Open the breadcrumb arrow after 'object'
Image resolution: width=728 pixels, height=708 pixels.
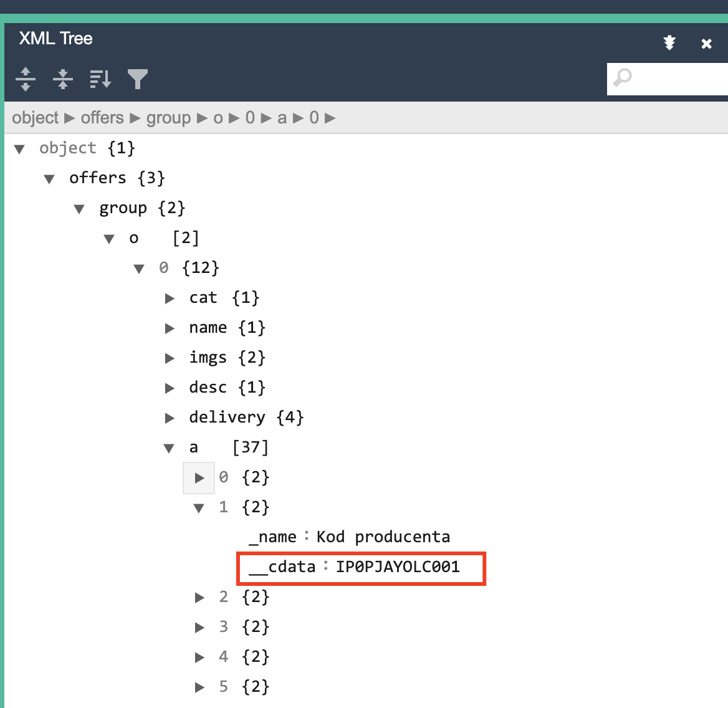70,118
